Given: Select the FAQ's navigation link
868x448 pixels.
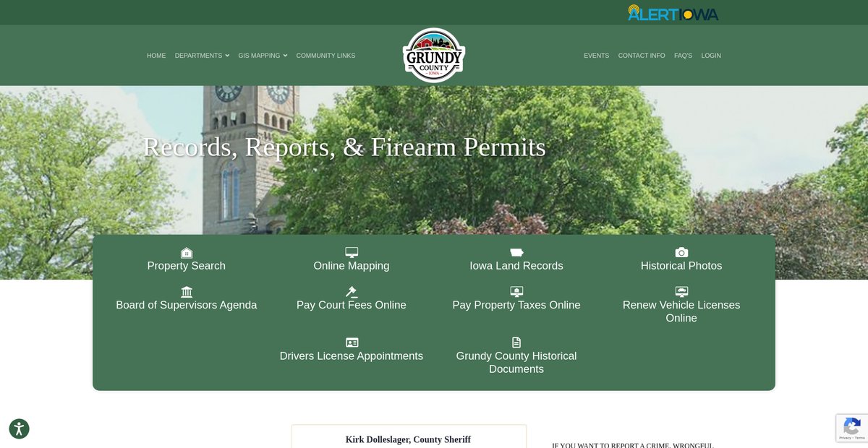Looking at the screenshot, I should point(683,56).
